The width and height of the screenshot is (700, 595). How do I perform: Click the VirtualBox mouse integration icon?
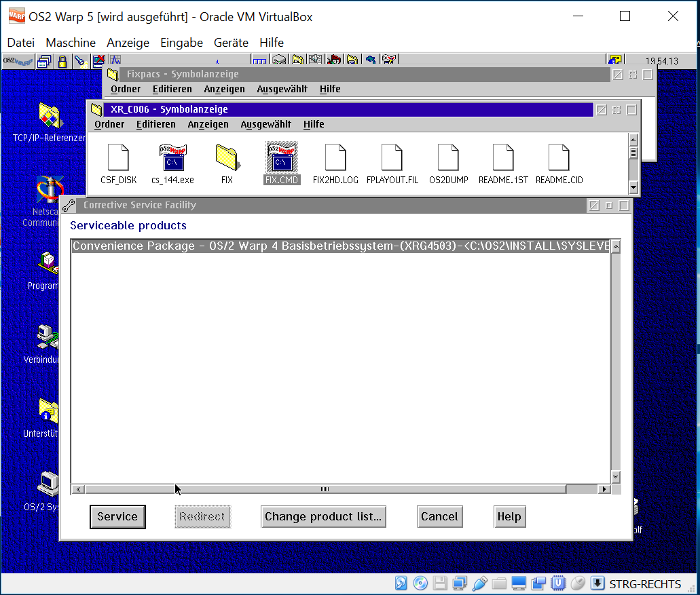click(578, 583)
